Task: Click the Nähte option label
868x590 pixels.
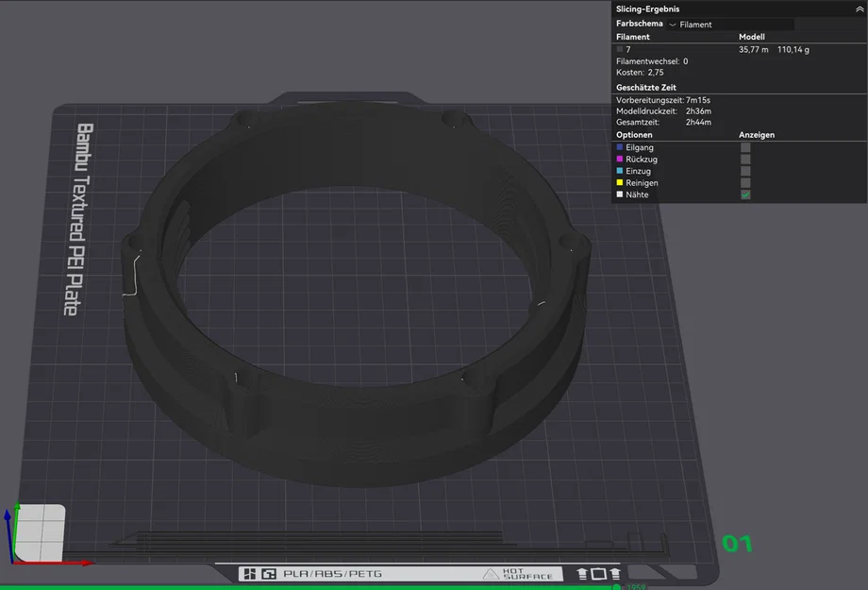Action: click(637, 194)
